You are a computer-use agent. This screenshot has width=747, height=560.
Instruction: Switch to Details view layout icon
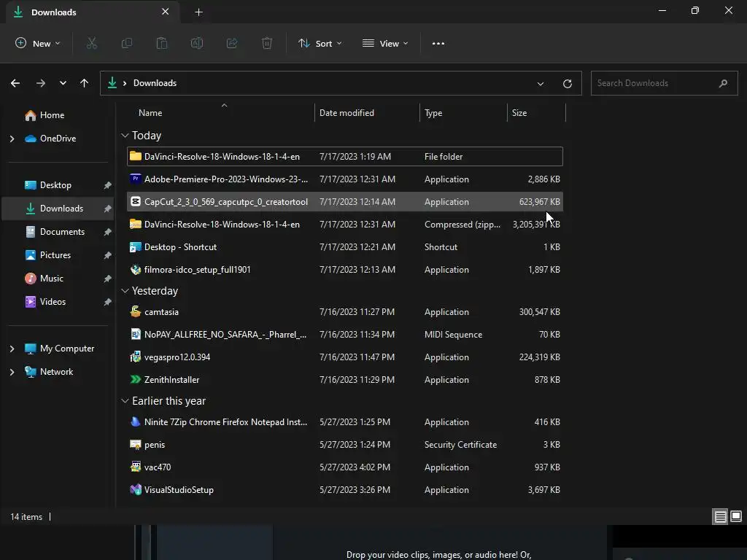[720, 517]
